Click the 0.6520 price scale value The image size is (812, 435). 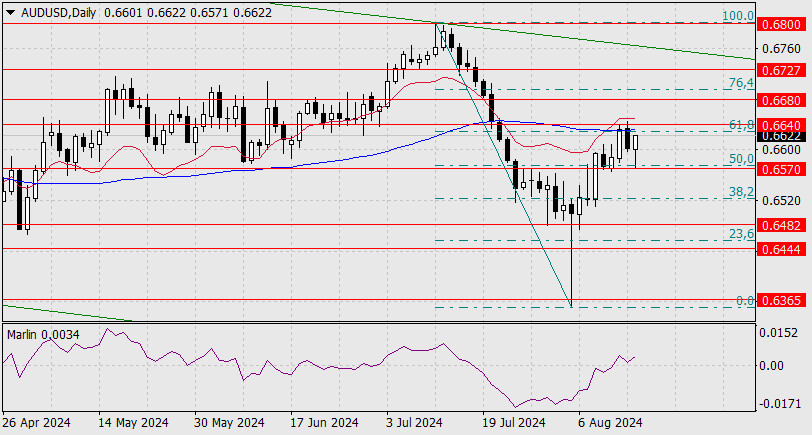[781, 200]
